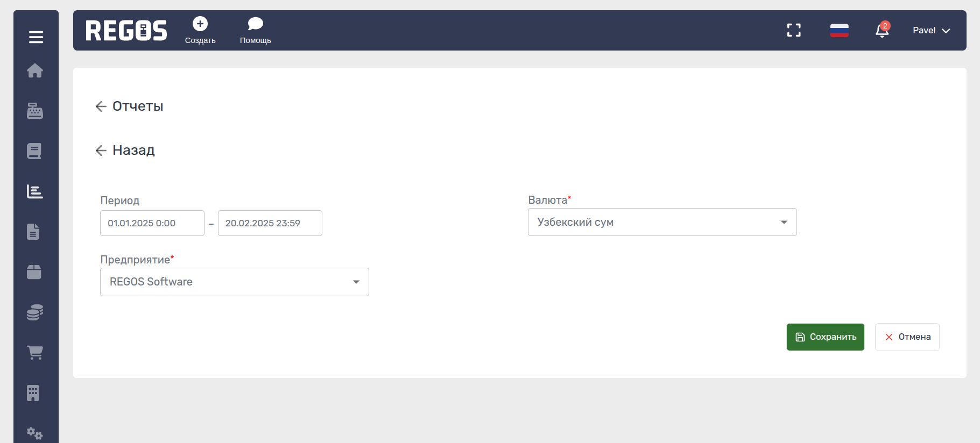The width and height of the screenshot is (980, 443).
Task: Open the cash register sidebar icon
Action: point(35,111)
